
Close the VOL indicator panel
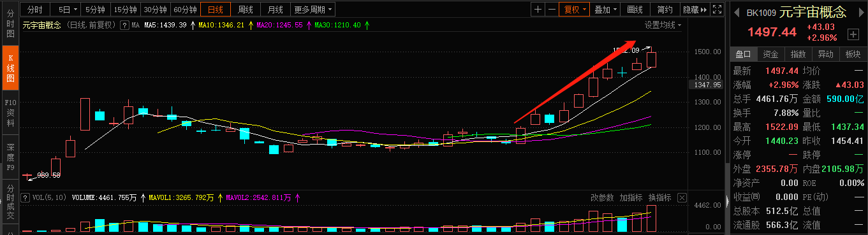click(682, 197)
